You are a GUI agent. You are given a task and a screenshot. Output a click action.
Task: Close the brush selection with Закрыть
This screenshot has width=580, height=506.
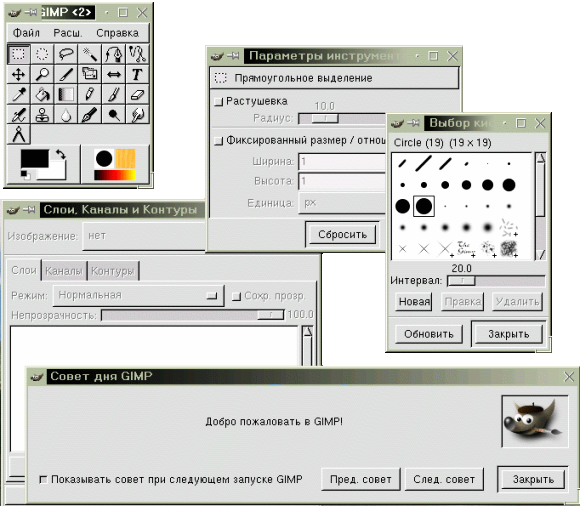(x=509, y=334)
